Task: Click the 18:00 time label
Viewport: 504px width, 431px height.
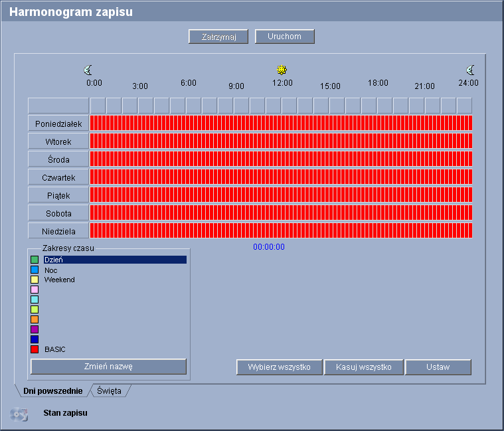Action: tap(378, 83)
